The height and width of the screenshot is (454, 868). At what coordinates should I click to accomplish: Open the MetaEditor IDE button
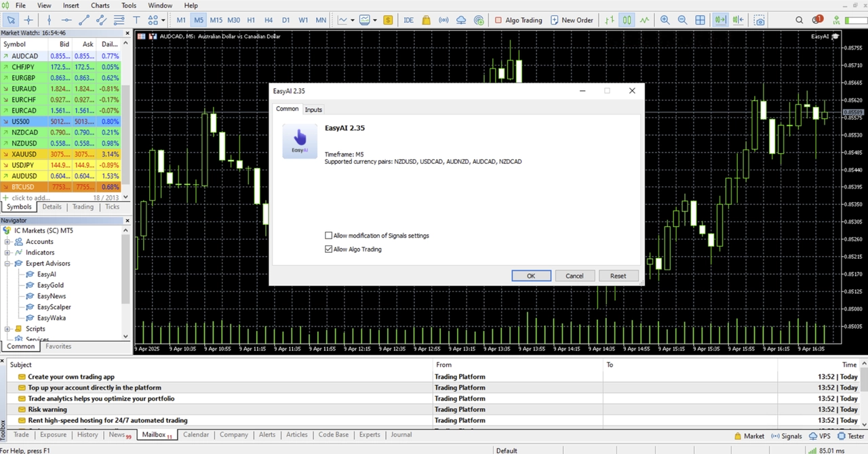click(x=408, y=20)
